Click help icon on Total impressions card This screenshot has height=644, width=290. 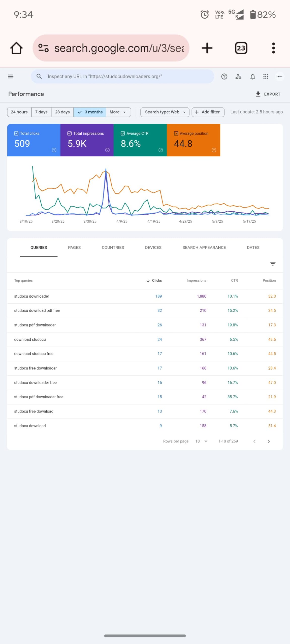coord(107,150)
